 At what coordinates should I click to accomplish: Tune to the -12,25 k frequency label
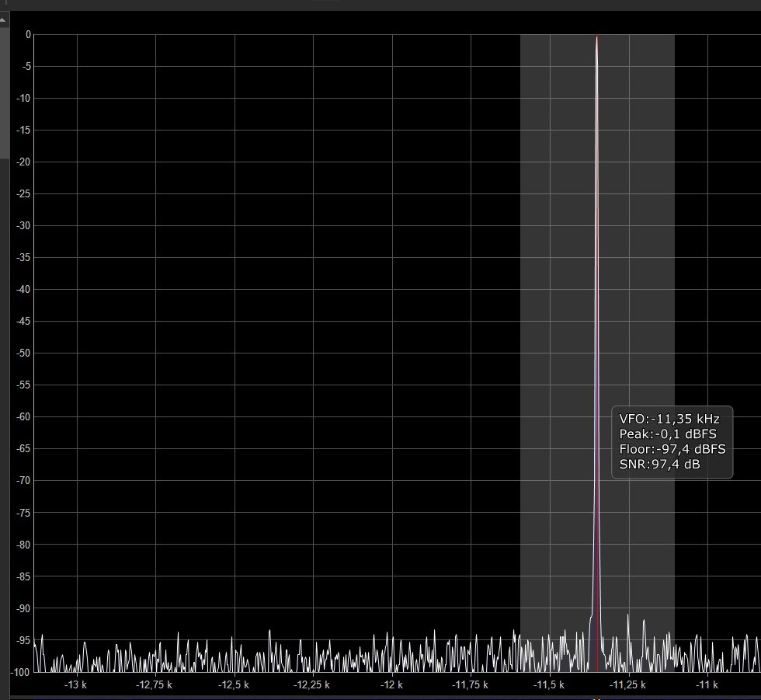(311, 684)
